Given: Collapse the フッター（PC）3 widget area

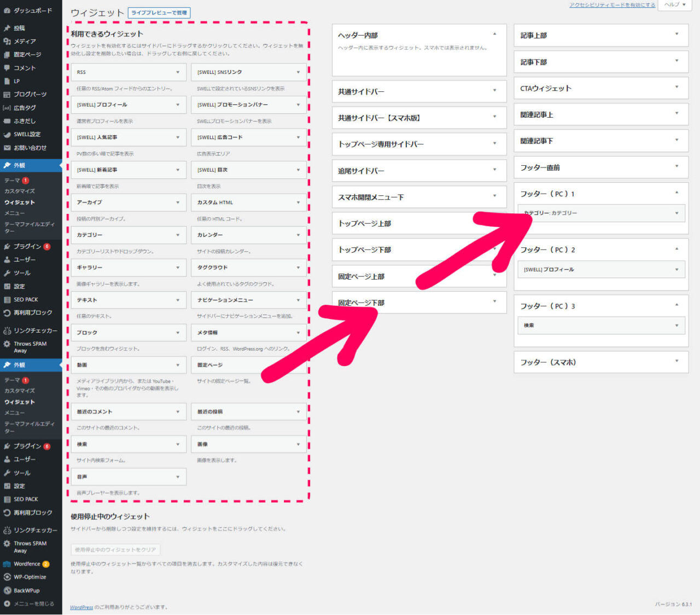Looking at the screenshot, I should 676,305.
